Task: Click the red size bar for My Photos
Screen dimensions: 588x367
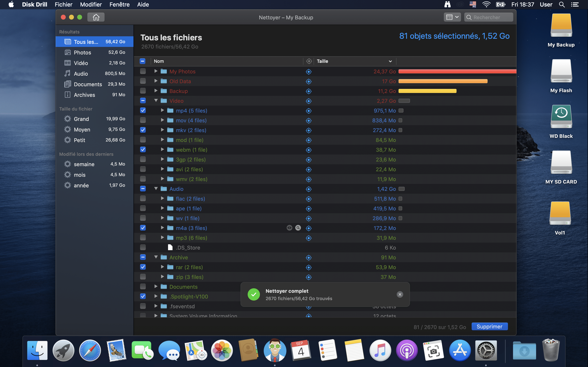Action: (457, 71)
